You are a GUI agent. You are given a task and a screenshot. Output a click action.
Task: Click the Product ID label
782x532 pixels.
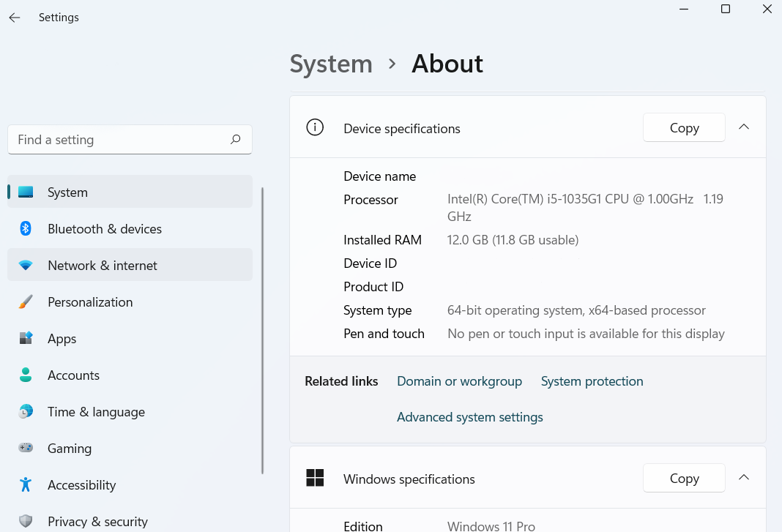click(373, 287)
